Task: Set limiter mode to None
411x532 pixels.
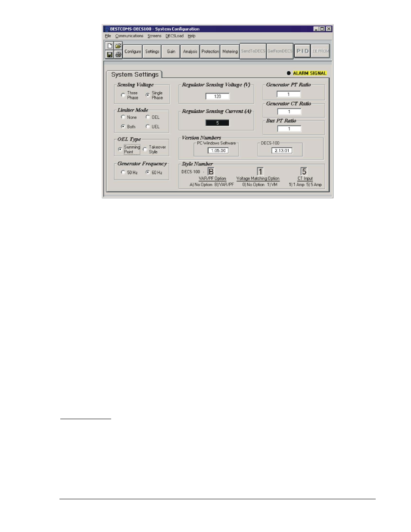Action: (x=129, y=117)
